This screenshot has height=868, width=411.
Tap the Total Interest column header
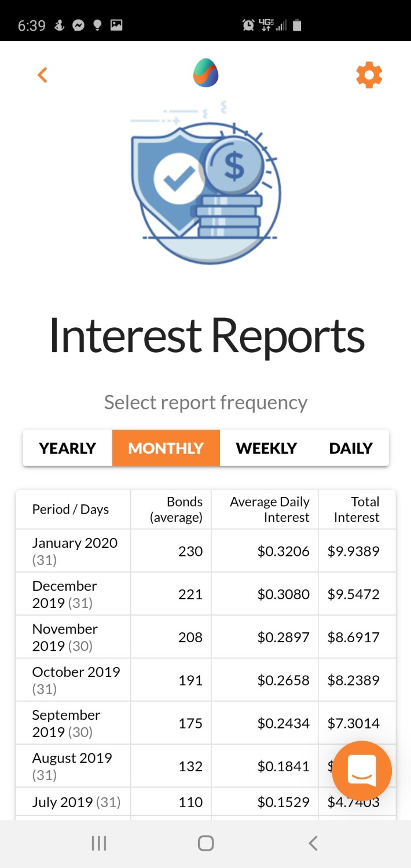click(x=357, y=510)
